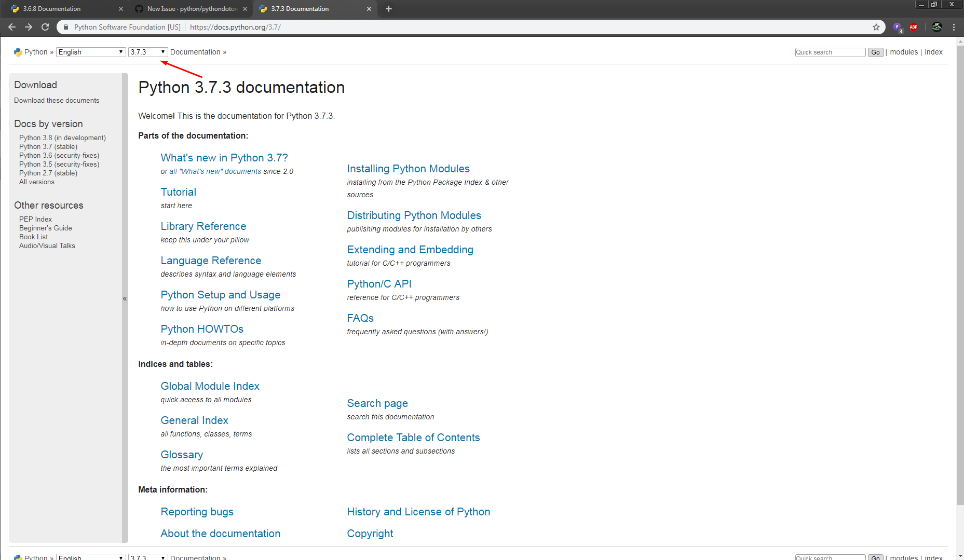Bookmark this page with the star icon

coord(876,26)
